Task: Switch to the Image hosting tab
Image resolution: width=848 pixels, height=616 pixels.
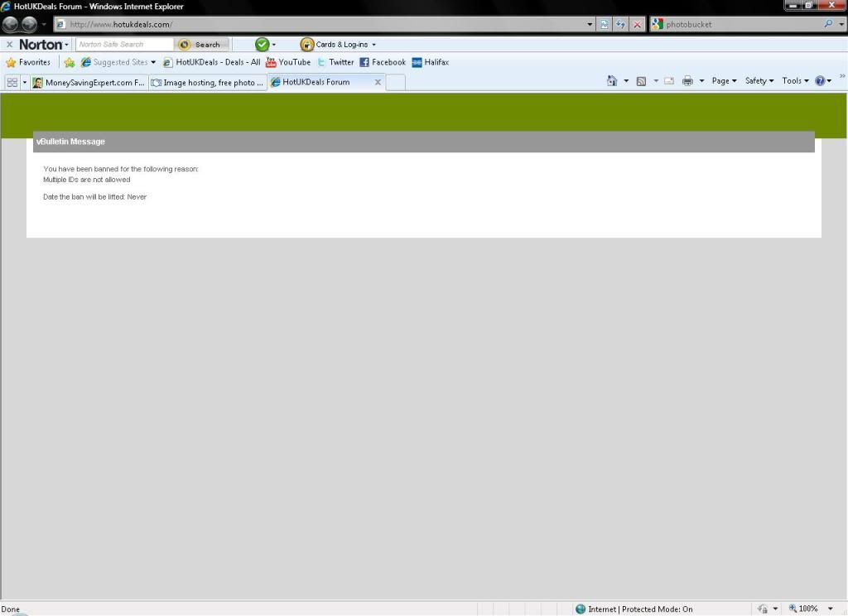Action: coord(207,82)
